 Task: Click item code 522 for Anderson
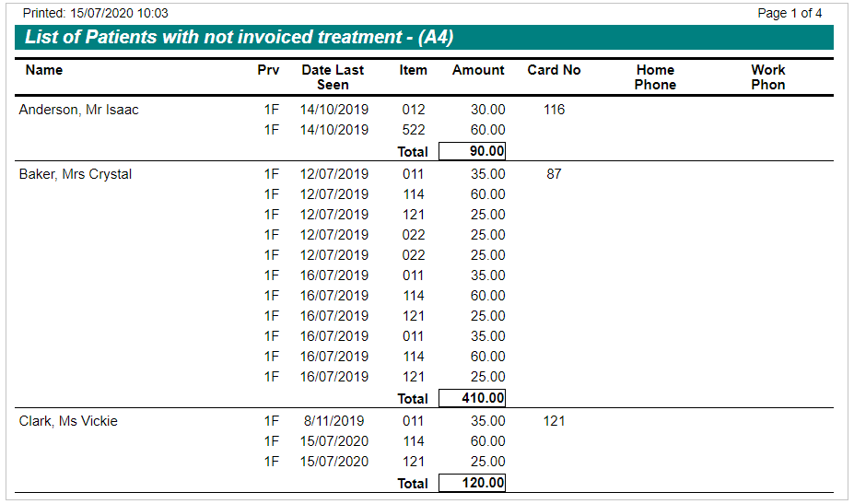(414, 130)
